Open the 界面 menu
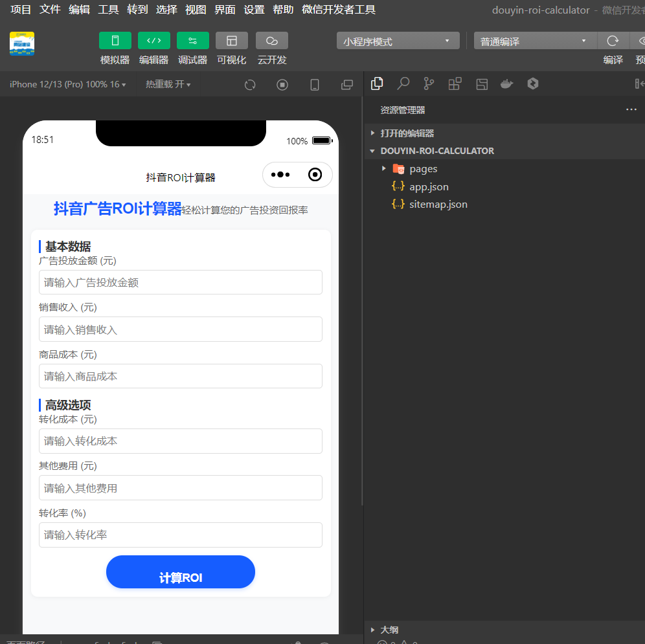The image size is (645, 644). coord(225,10)
